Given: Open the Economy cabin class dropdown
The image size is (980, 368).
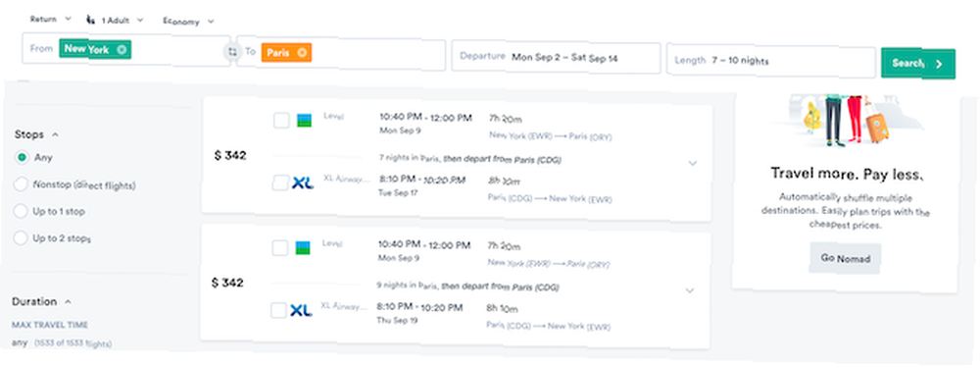Looking at the screenshot, I should click(189, 22).
